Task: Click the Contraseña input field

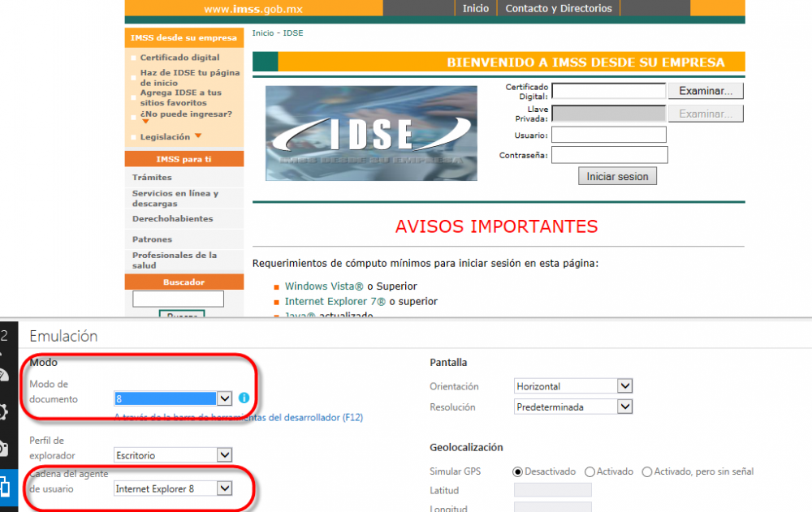Action: coord(610,155)
